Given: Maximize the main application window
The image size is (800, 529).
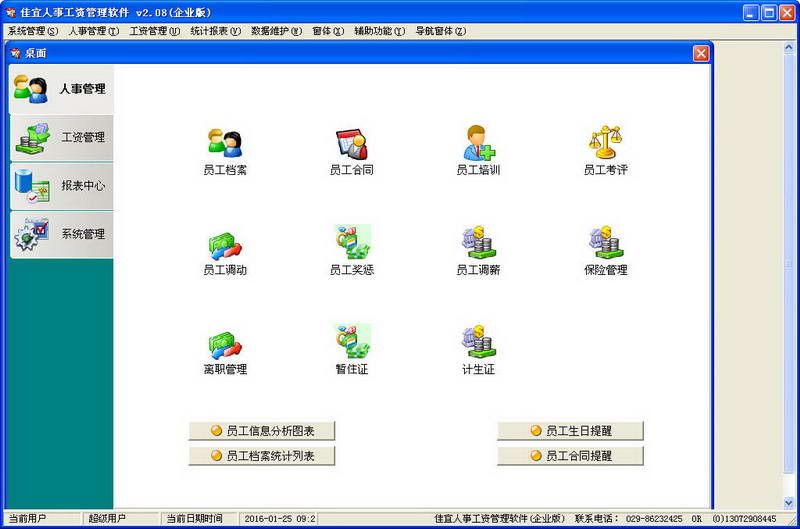Looking at the screenshot, I should [x=769, y=12].
